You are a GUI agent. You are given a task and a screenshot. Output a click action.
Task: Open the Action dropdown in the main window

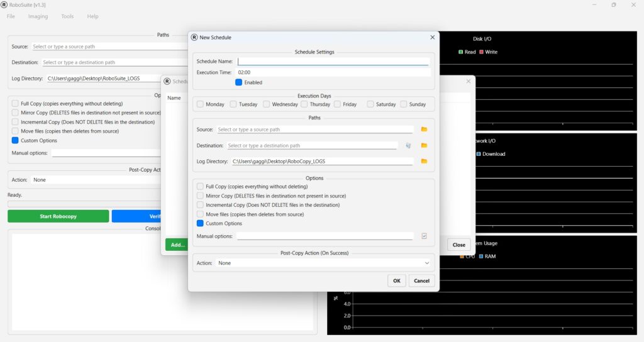(94, 180)
